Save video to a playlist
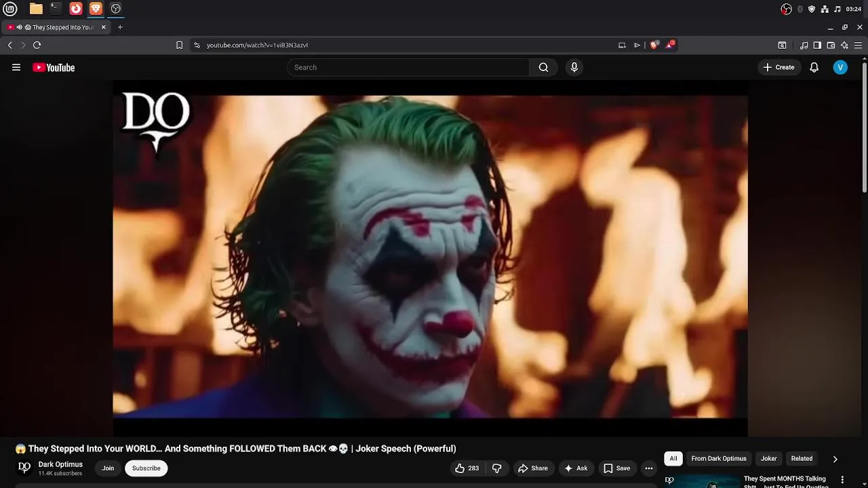The width and height of the screenshot is (868, 488). click(x=617, y=468)
